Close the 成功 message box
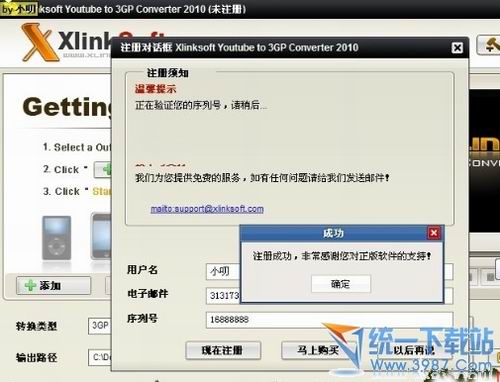500x382 pixels. (434, 233)
